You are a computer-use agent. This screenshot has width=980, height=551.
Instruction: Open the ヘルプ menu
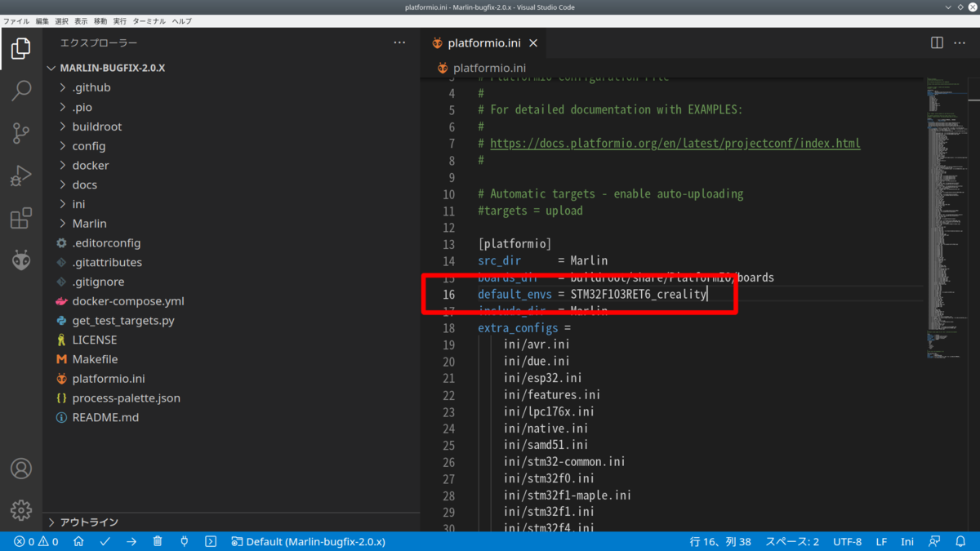click(181, 20)
